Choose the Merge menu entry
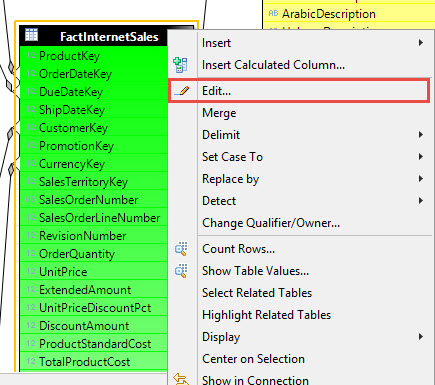The image size is (435, 385). [x=300, y=113]
